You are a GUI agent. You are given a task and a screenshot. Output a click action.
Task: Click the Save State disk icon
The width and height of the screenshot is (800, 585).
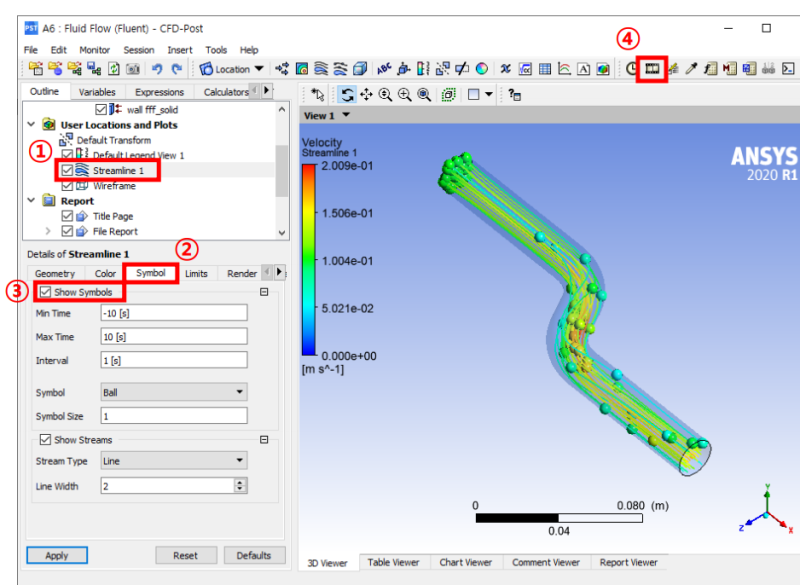point(94,68)
